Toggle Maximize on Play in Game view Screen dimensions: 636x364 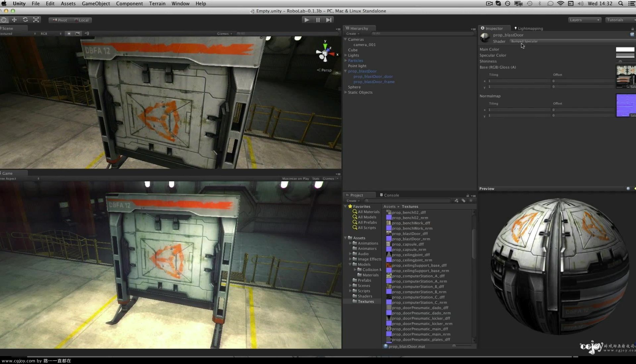(295, 179)
